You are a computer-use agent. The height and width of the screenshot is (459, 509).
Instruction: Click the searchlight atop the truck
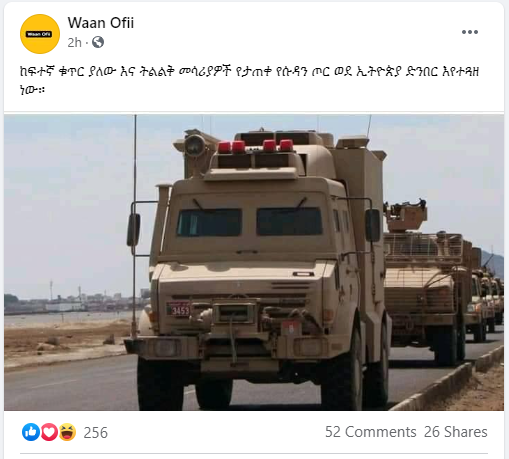195,145
